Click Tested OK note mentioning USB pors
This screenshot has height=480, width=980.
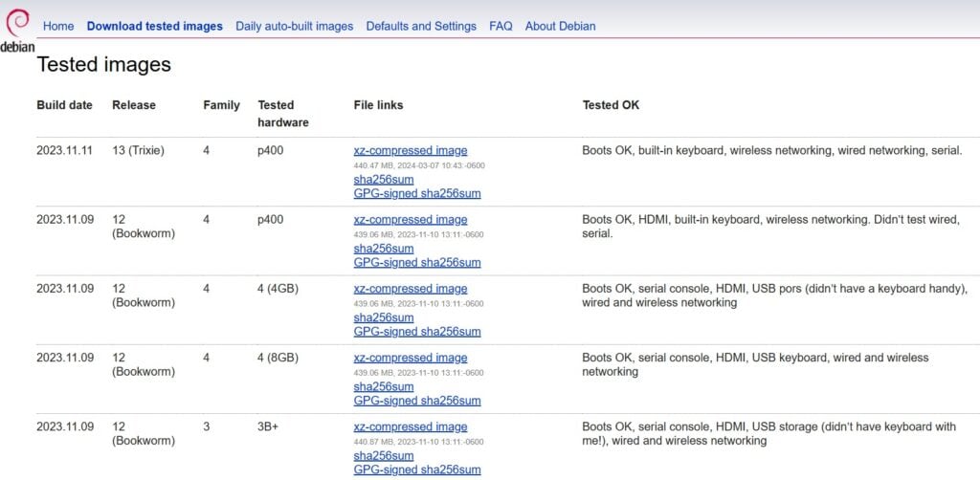[775, 295]
